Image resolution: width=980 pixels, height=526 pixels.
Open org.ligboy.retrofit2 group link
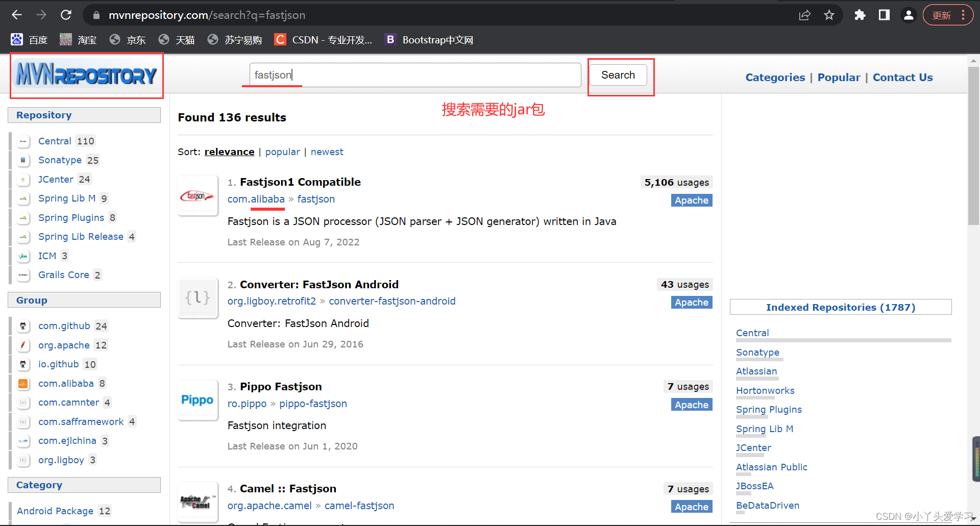point(272,301)
